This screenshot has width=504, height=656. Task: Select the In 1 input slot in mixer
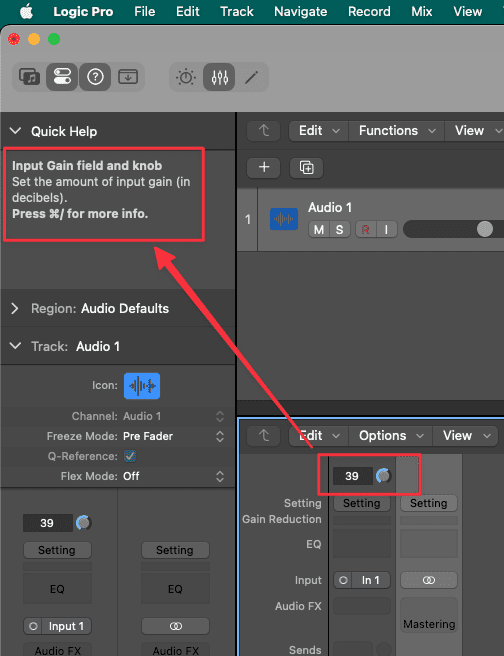(x=371, y=580)
